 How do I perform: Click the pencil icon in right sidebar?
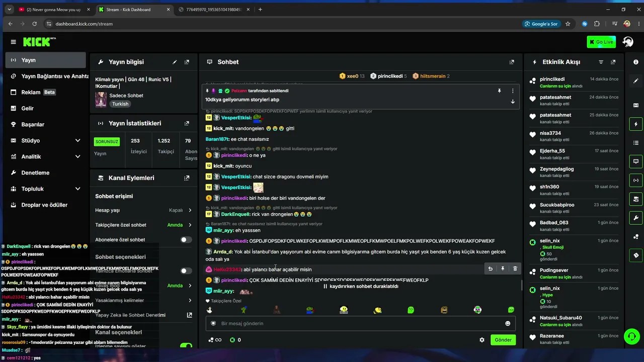pos(636,80)
